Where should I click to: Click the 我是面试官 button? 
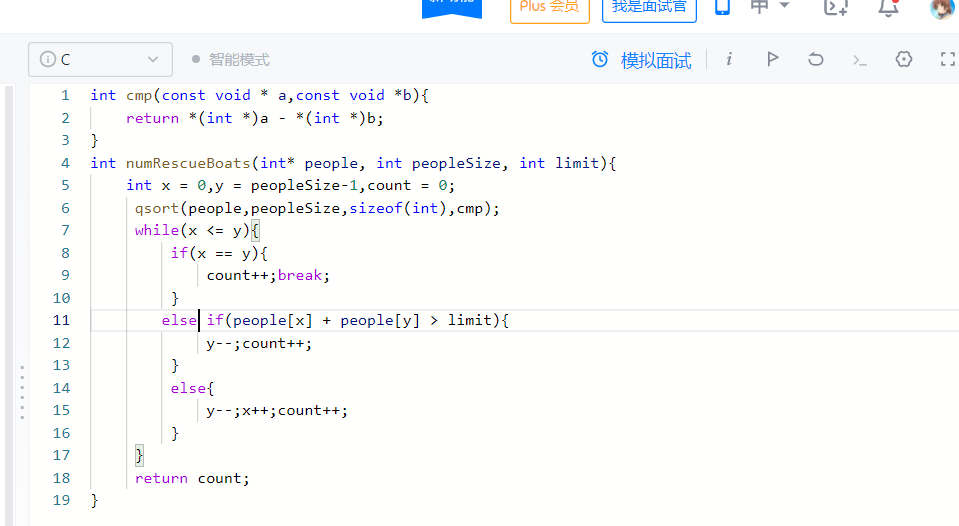[x=649, y=8]
